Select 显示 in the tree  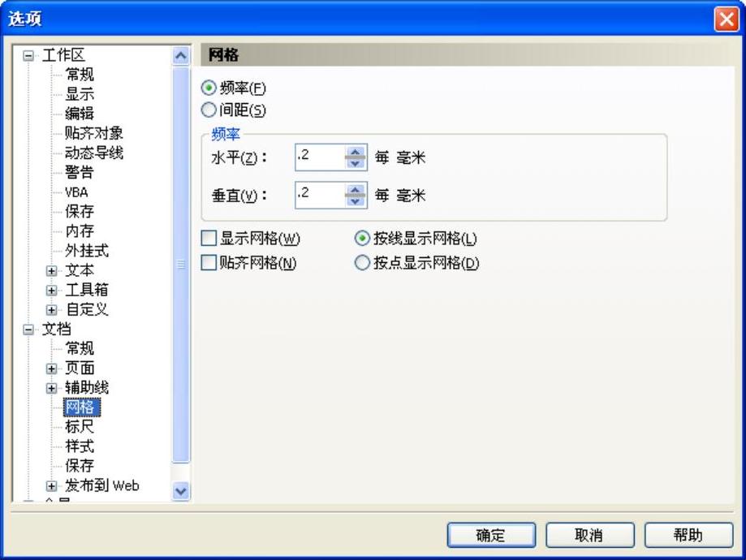pyautogui.click(x=80, y=94)
